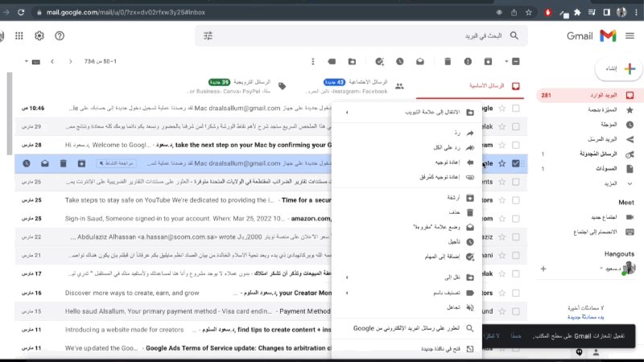
Task: Click the archive toolbar icon
Action: point(488,62)
